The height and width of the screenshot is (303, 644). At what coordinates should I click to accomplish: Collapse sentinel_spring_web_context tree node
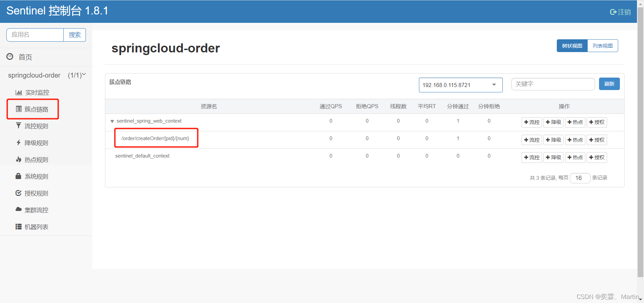click(112, 121)
